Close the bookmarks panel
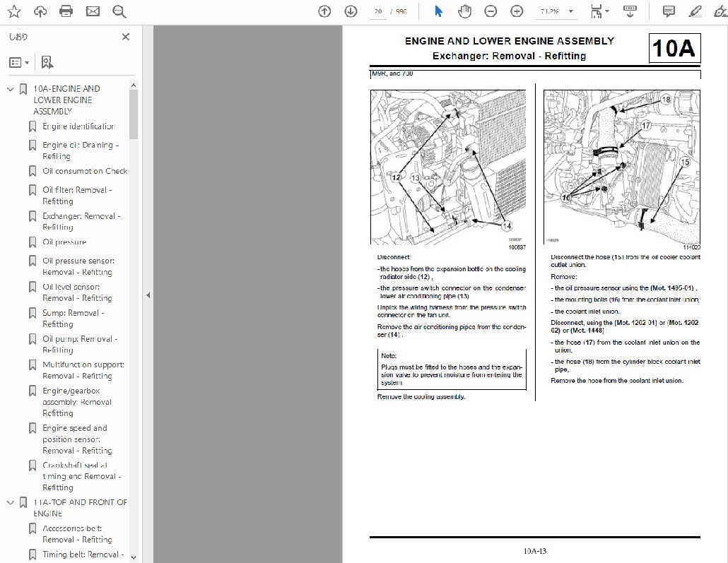The width and height of the screenshot is (728, 563). click(x=126, y=37)
